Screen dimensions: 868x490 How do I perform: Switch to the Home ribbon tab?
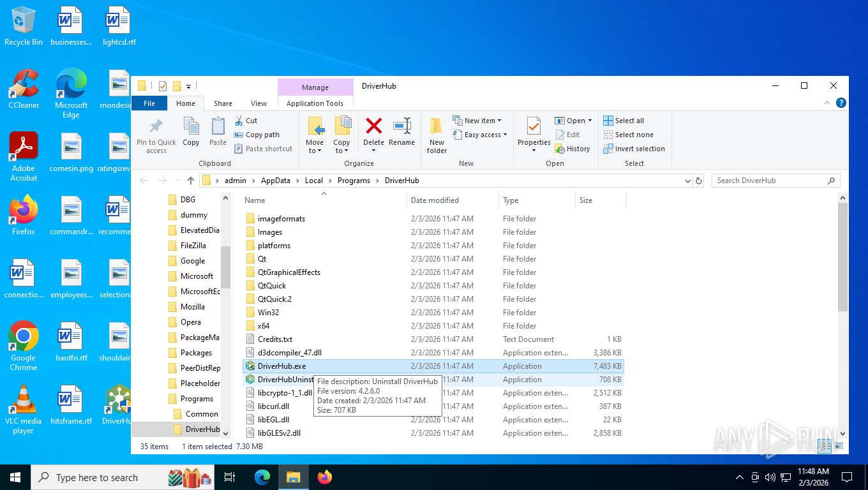(x=186, y=103)
